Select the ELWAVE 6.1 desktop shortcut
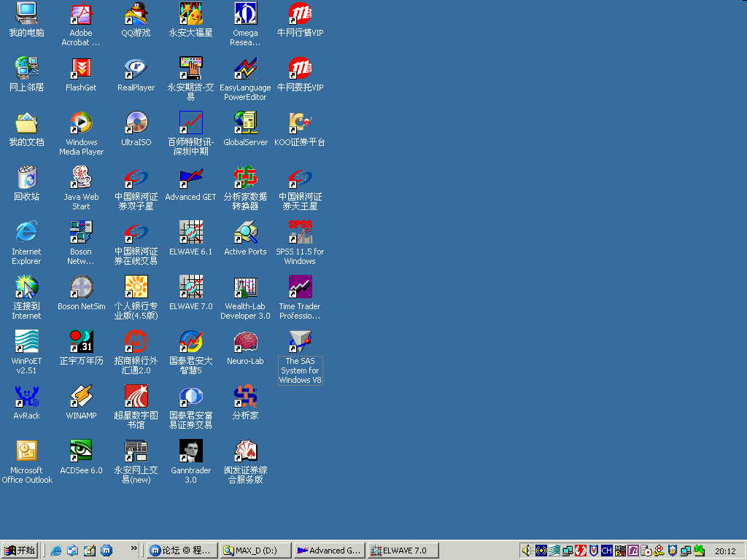 tap(190, 233)
